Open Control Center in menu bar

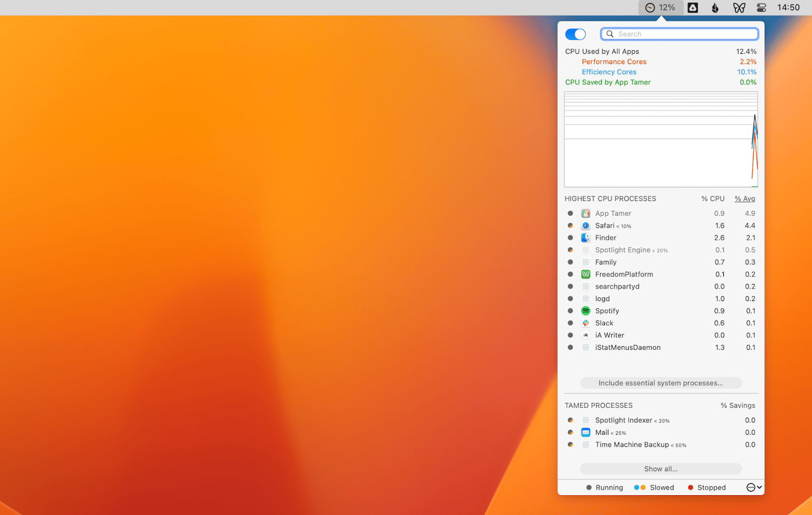(761, 8)
